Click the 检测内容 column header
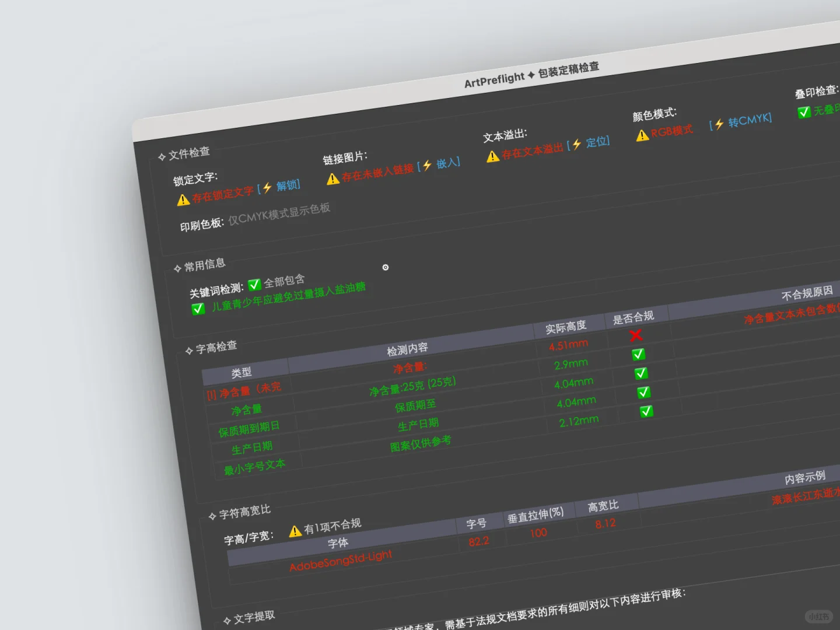840x630 pixels. click(x=408, y=349)
